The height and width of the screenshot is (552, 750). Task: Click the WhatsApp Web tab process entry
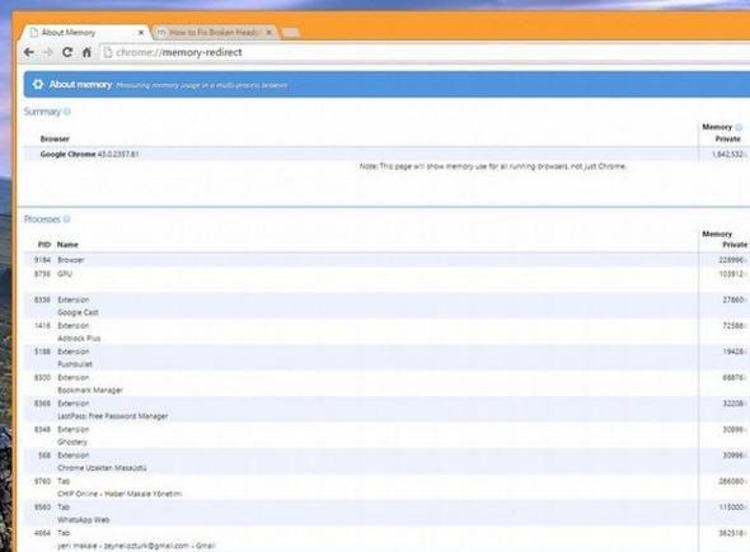point(83,519)
